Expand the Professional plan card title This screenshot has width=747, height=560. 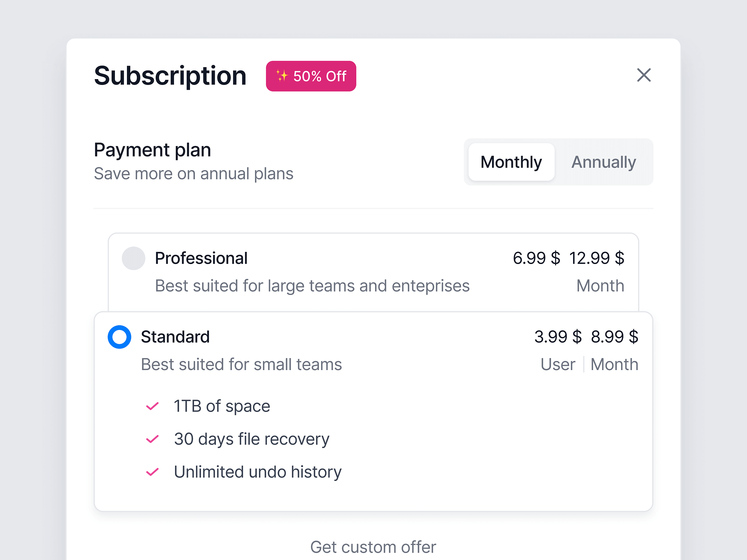pyautogui.click(x=201, y=258)
